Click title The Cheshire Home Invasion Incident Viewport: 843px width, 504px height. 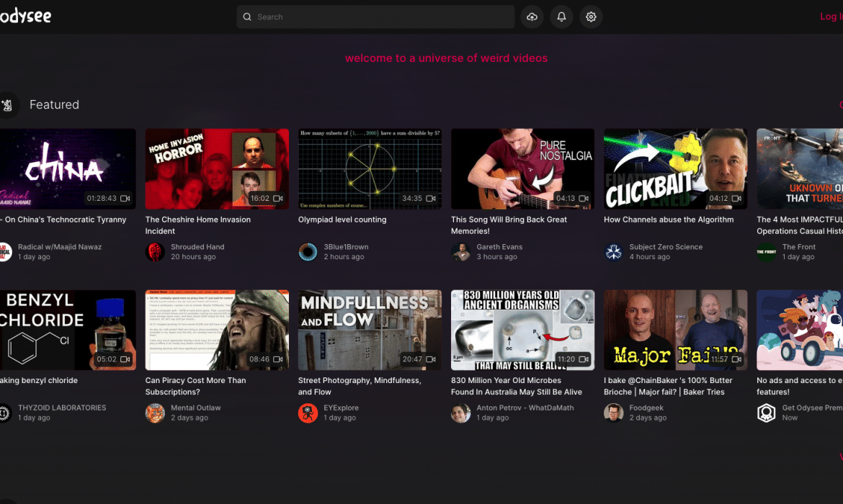pos(198,225)
